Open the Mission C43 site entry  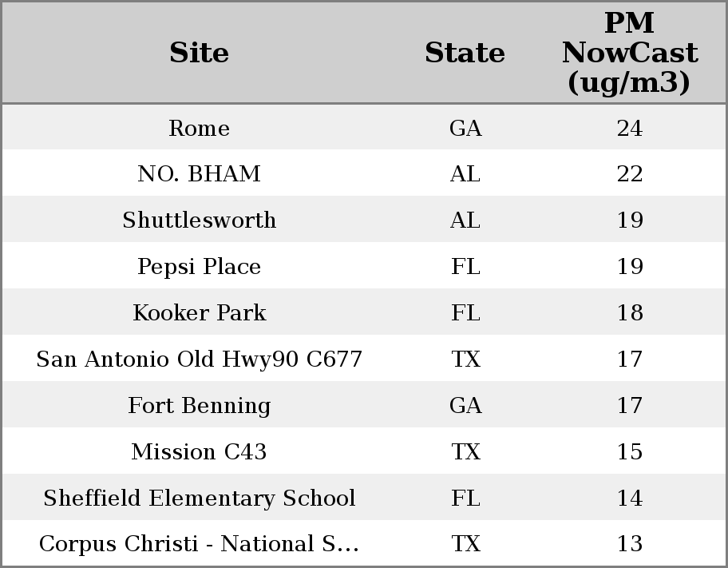click(x=199, y=451)
